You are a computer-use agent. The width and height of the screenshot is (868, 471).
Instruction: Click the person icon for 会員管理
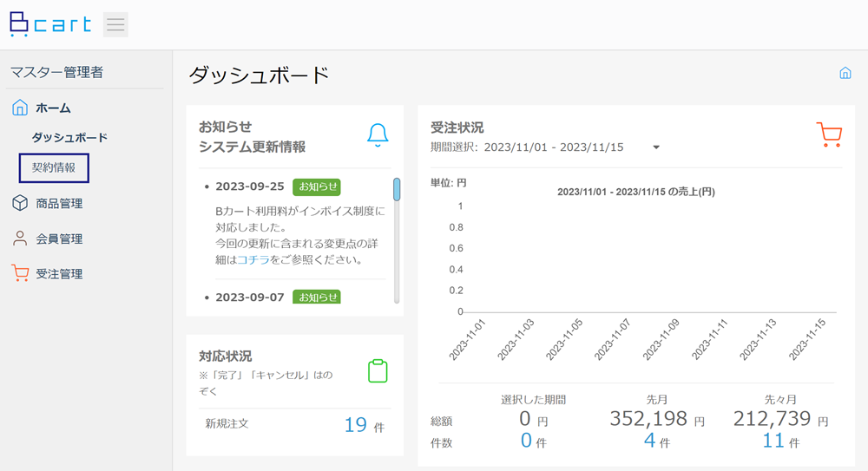(20, 239)
